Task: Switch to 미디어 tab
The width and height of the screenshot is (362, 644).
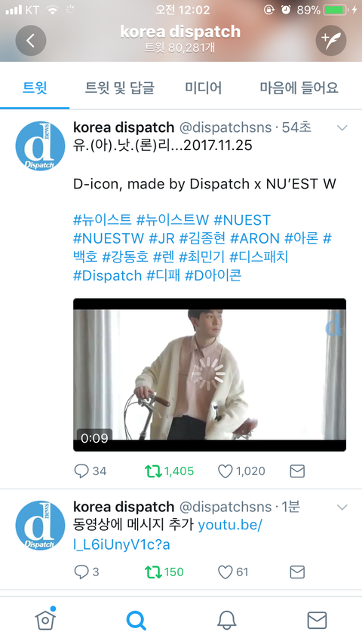Action: (x=204, y=87)
